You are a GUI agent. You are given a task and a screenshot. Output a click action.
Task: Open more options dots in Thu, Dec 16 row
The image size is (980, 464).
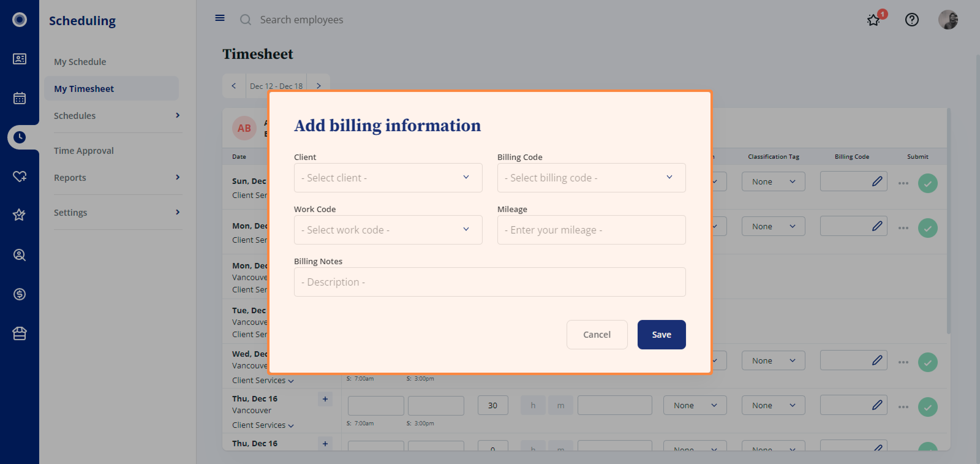903,407
